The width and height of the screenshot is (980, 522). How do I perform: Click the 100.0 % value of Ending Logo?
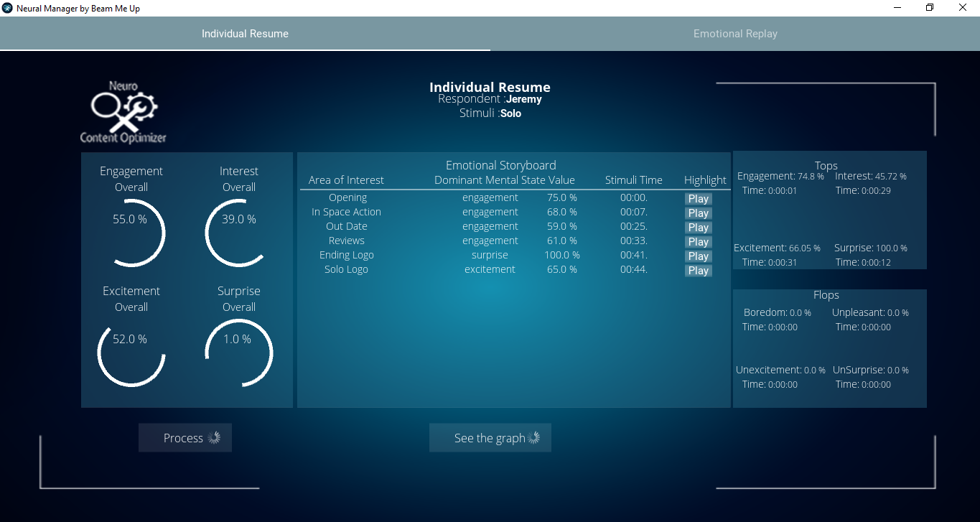(562, 255)
